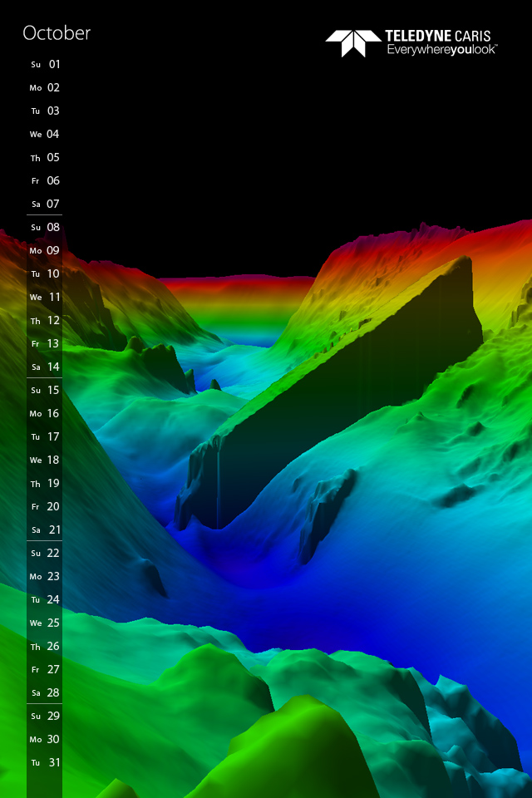Select the date Tu 10
The width and height of the screenshot is (532, 798).
click(x=46, y=273)
